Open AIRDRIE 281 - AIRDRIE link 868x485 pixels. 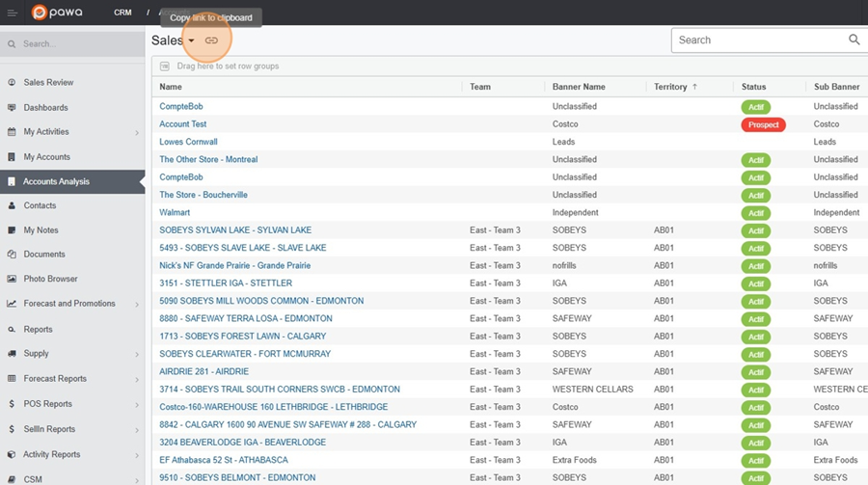point(203,371)
